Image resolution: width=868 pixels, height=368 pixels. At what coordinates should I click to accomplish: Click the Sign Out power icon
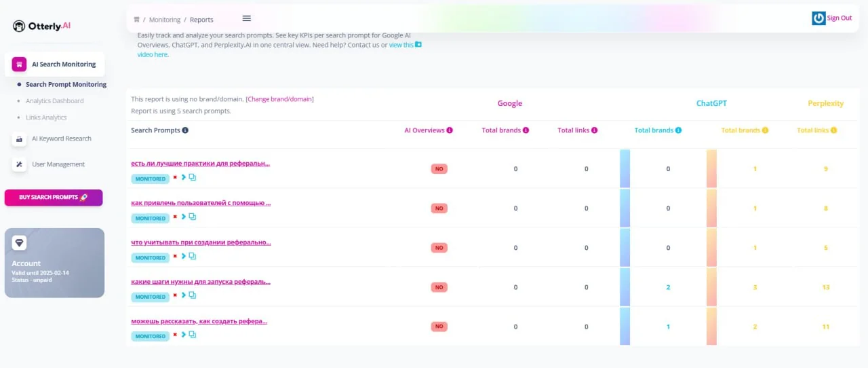click(x=818, y=18)
